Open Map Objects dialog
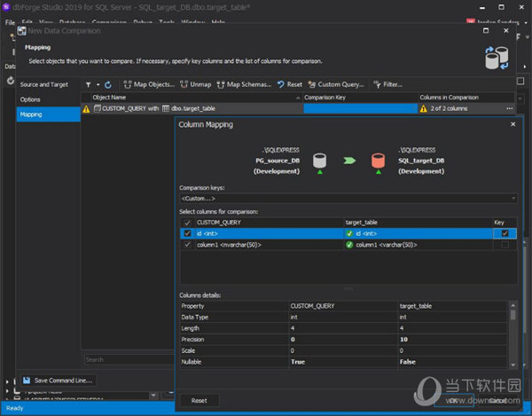This screenshot has height=416, width=532. click(149, 84)
